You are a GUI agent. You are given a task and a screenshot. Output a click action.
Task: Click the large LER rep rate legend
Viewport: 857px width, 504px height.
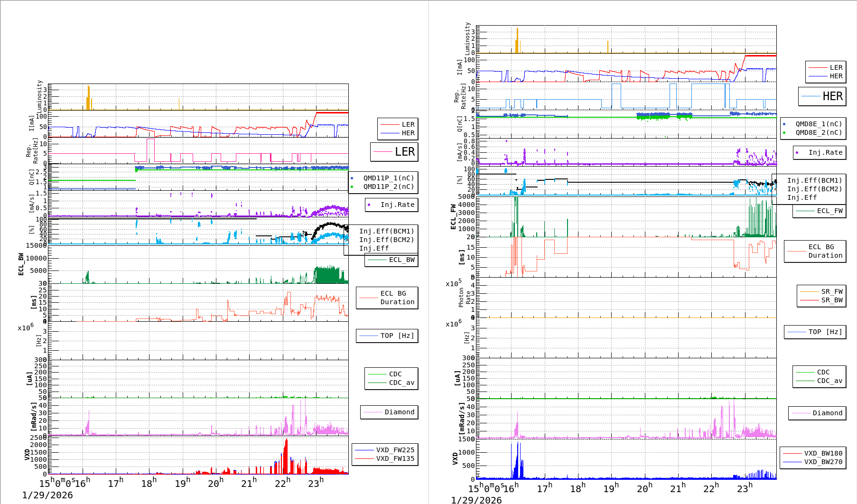point(394,152)
